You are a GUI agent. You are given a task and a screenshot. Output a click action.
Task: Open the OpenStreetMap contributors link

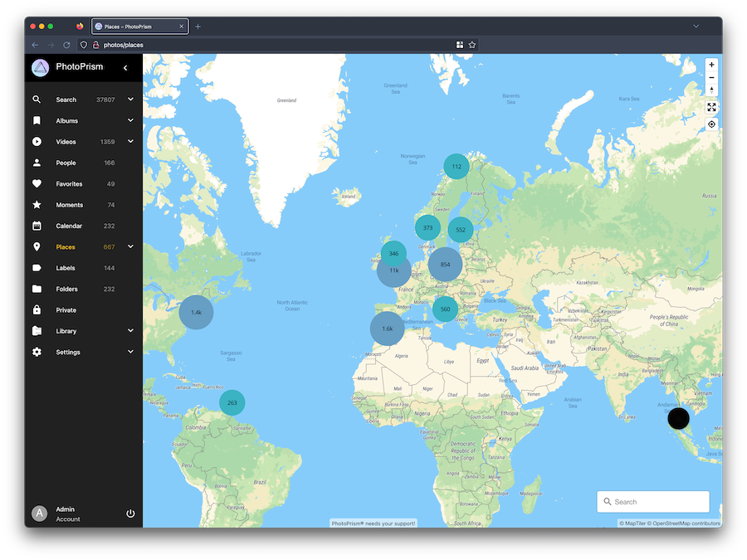pyautogui.click(x=684, y=523)
